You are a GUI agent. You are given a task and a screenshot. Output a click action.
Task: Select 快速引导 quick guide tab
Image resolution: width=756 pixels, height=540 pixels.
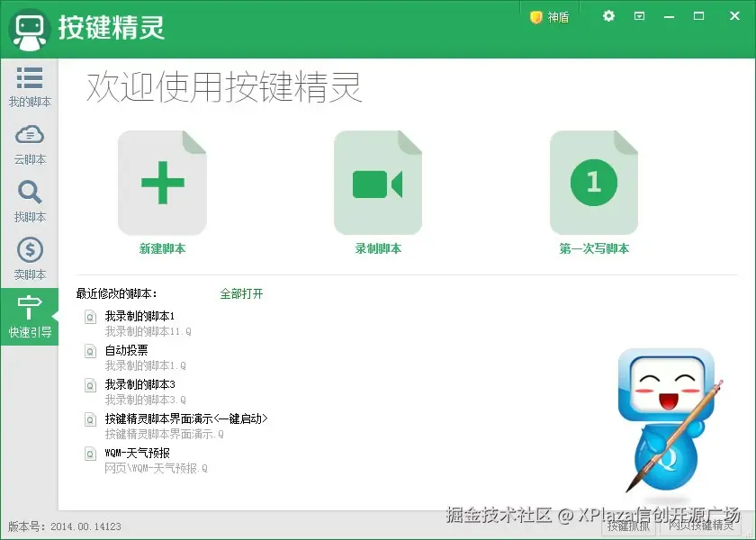pyautogui.click(x=30, y=317)
